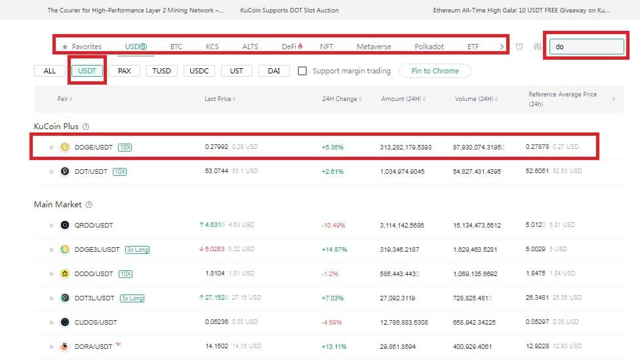Open the DOT/USDT trading pair
Viewport: 640px width, 364px height.
click(x=91, y=172)
